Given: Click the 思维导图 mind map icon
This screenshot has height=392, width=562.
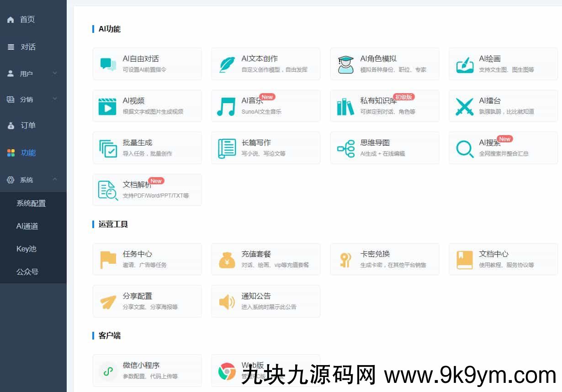Looking at the screenshot, I should (346, 148).
